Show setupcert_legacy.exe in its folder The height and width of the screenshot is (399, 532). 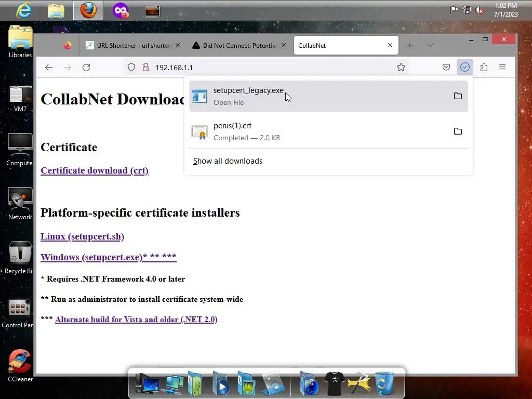pos(458,96)
